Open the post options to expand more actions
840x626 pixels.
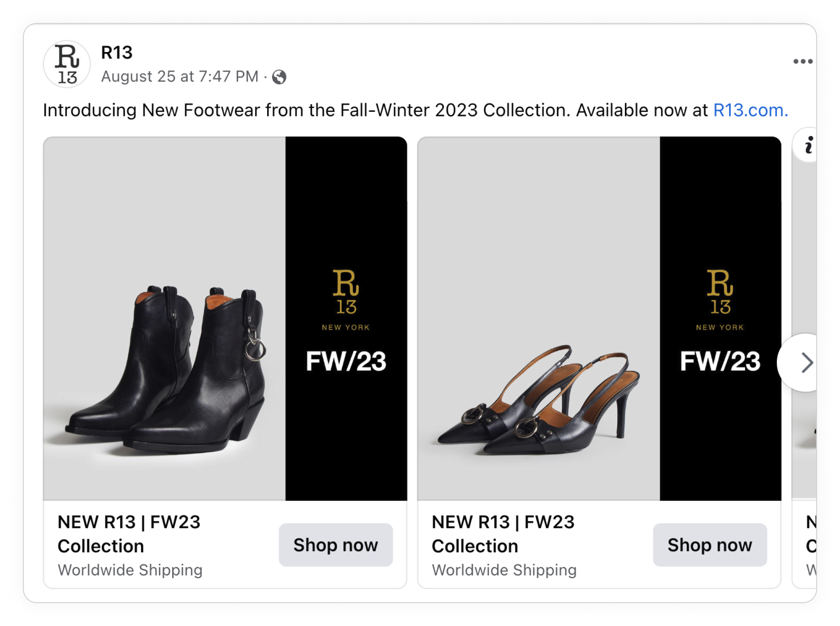(803, 61)
